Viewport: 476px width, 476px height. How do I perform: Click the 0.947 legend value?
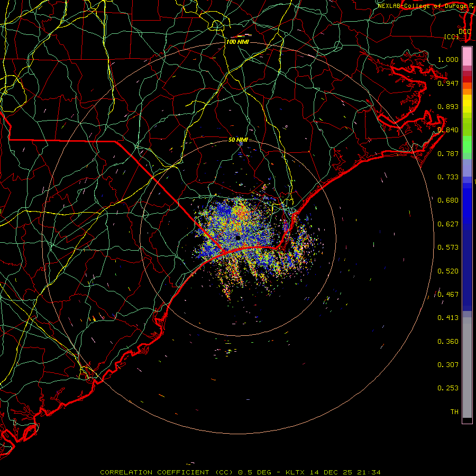click(448, 83)
